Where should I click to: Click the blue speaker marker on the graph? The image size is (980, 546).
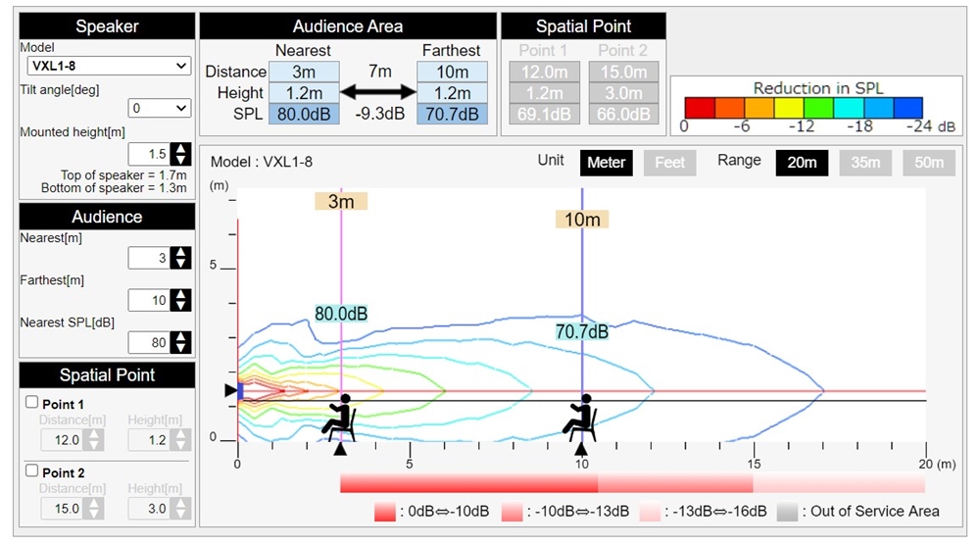(239, 390)
